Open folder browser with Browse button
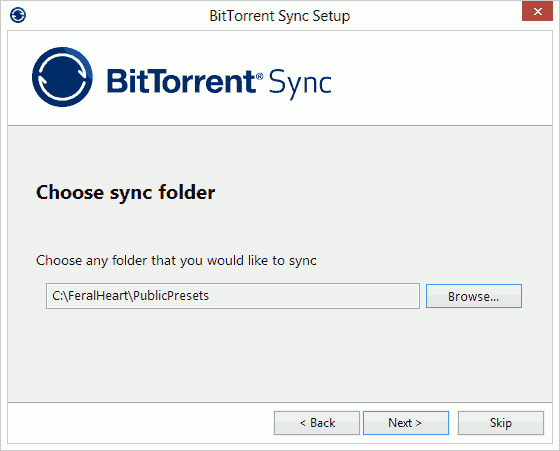Viewport: 560px width, 451px height. (x=474, y=296)
